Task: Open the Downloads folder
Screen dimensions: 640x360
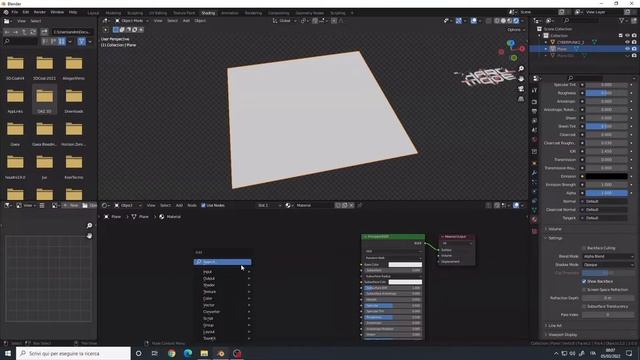Action: [x=74, y=100]
